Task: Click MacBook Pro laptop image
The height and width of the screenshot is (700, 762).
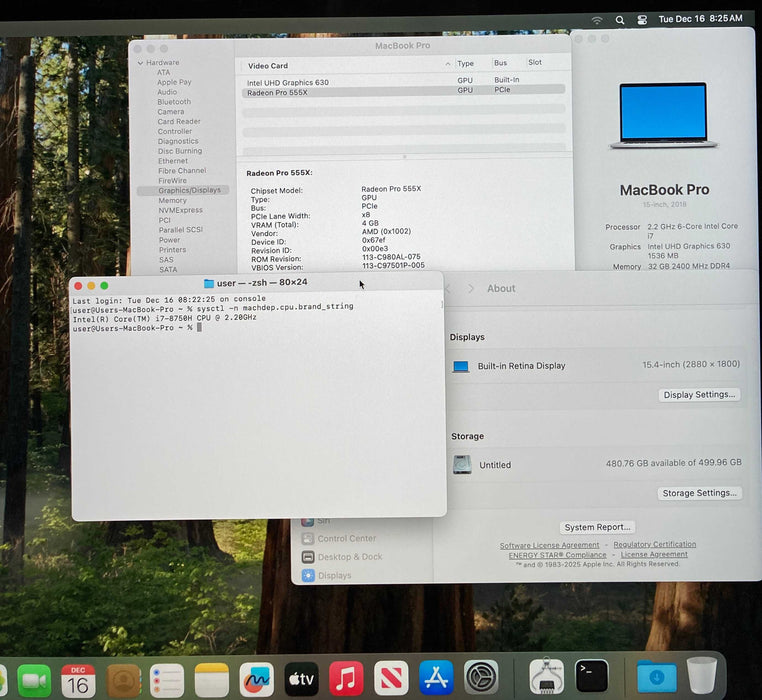Action: pos(663,116)
